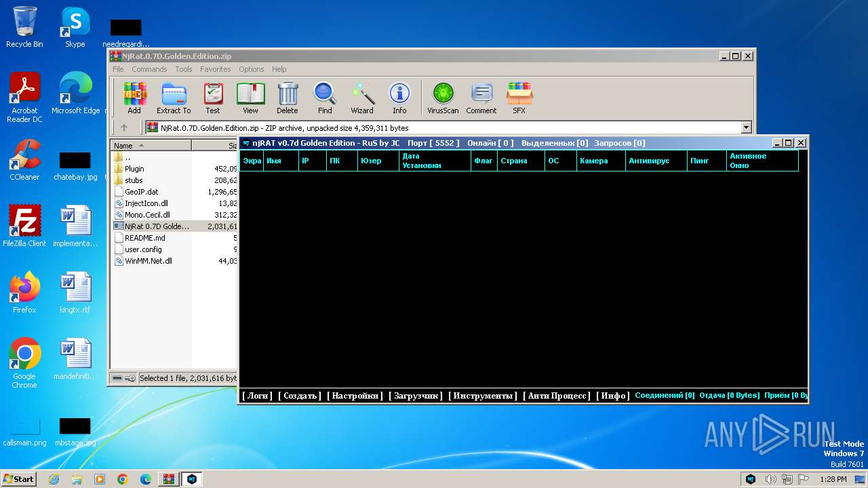Click the Пинг column header
The height and width of the screenshot is (488, 868).
coord(707,161)
